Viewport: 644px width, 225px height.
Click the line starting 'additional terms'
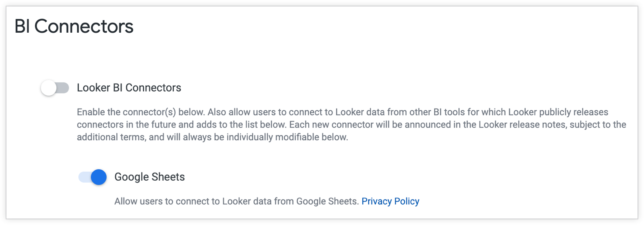tap(212, 137)
